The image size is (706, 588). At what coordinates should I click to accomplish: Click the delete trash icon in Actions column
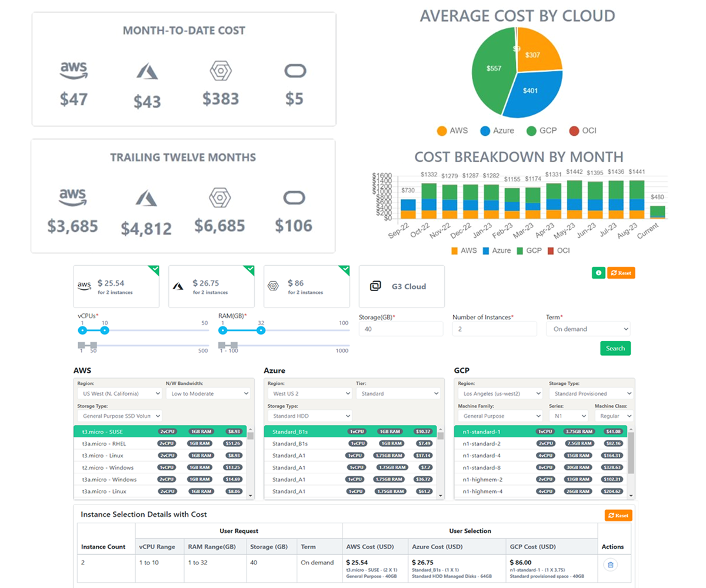tap(610, 565)
